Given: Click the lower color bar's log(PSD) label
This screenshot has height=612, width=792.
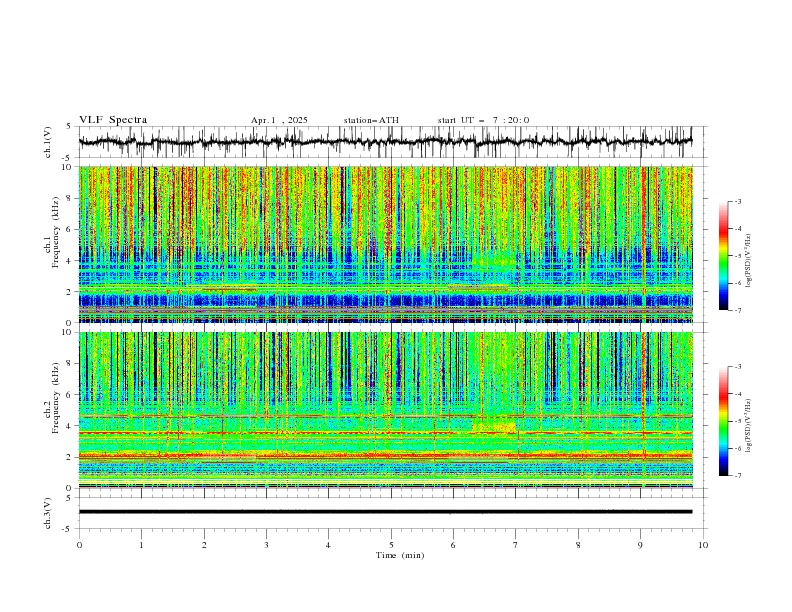Looking at the screenshot, I should click(749, 425).
